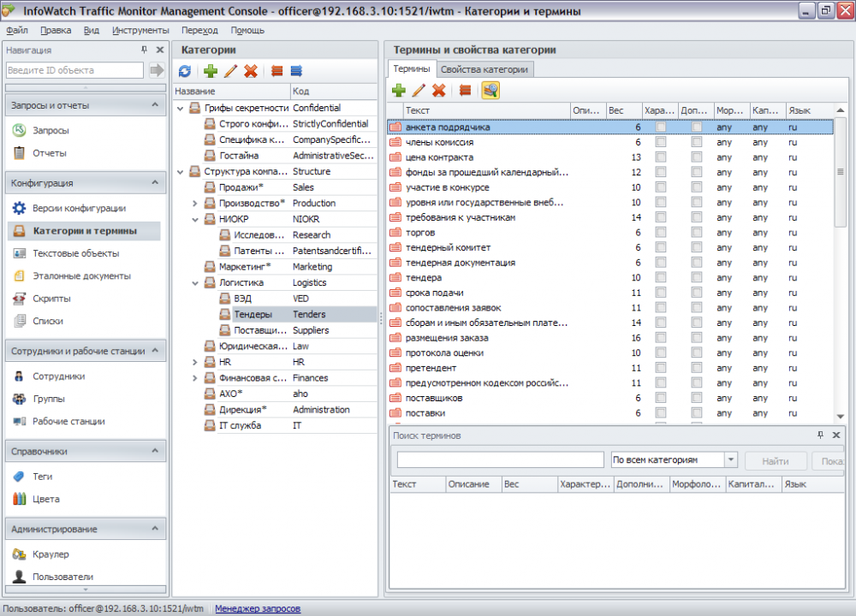Click the go arrow next to ID field
This screenshot has height=616, width=856.
(157, 70)
